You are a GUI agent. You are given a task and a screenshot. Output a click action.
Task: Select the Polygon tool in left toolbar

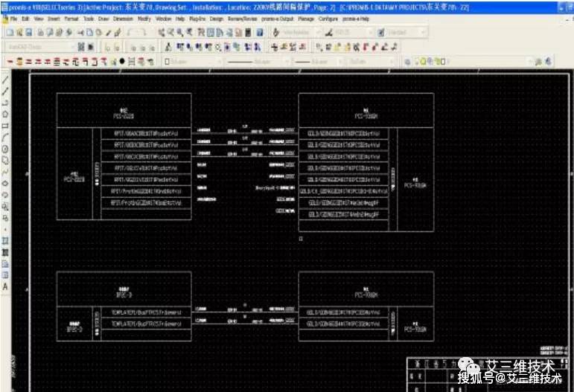pyautogui.click(x=5, y=114)
